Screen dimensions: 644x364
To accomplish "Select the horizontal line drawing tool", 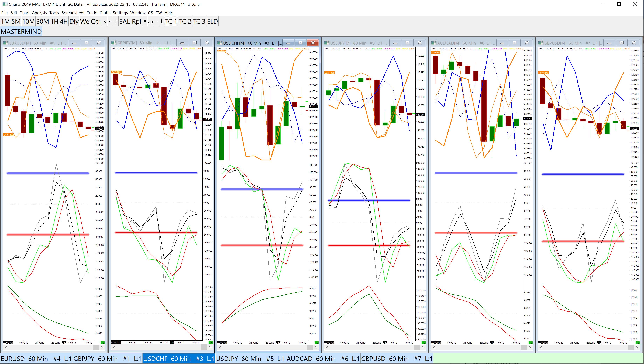I will [x=156, y=22].
